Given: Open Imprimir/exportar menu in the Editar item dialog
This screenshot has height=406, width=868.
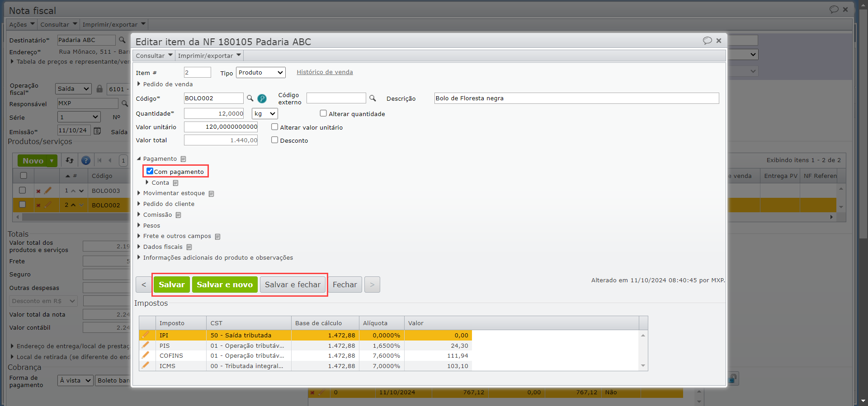Looking at the screenshot, I should point(209,56).
